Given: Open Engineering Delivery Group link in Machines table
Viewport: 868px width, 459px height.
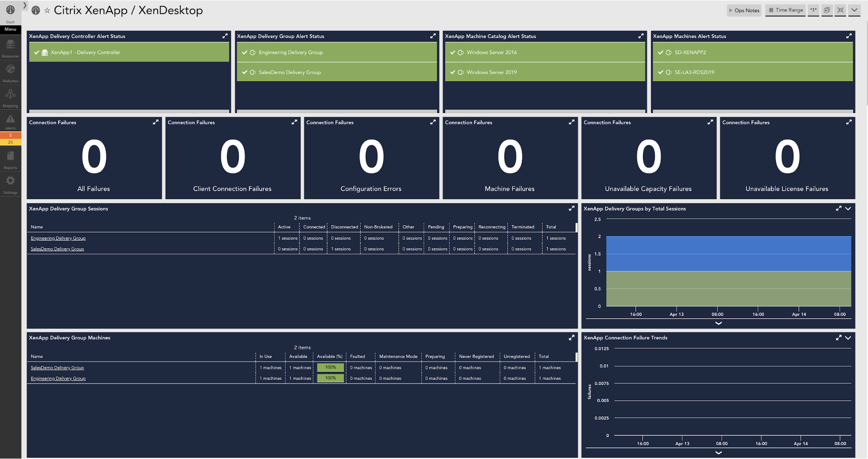Looking at the screenshot, I should pos(58,379).
